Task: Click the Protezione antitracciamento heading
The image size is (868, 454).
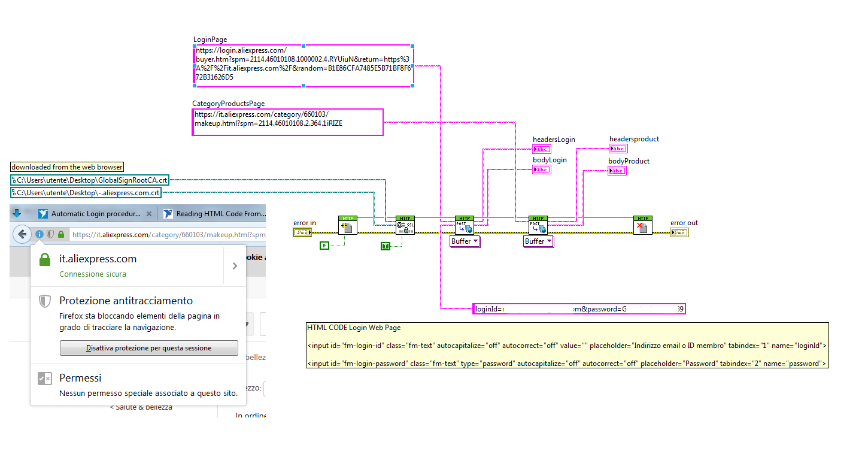Action: [x=126, y=301]
